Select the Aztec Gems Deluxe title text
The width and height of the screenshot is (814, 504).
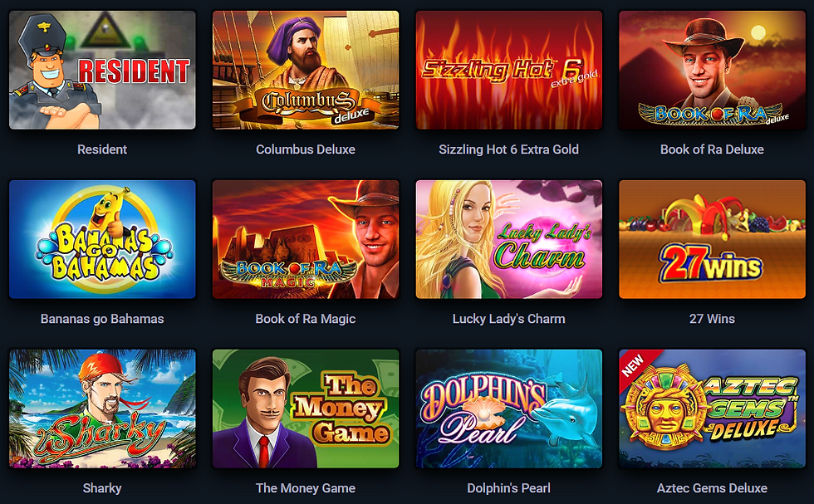(713, 488)
